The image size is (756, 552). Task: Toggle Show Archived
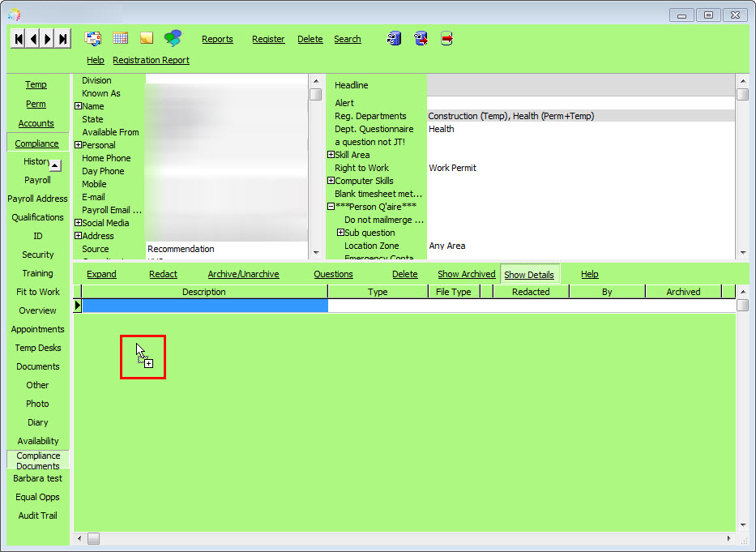[466, 274]
